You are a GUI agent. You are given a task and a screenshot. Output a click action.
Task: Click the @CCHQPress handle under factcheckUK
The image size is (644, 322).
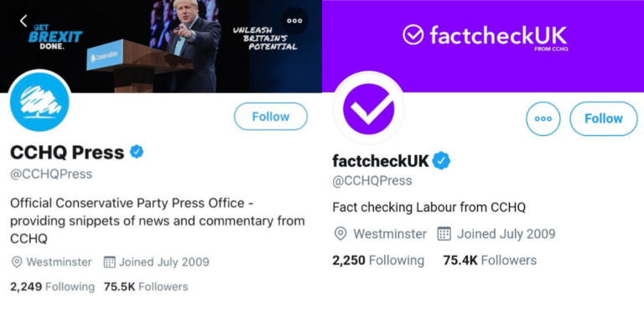(x=372, y=181)
